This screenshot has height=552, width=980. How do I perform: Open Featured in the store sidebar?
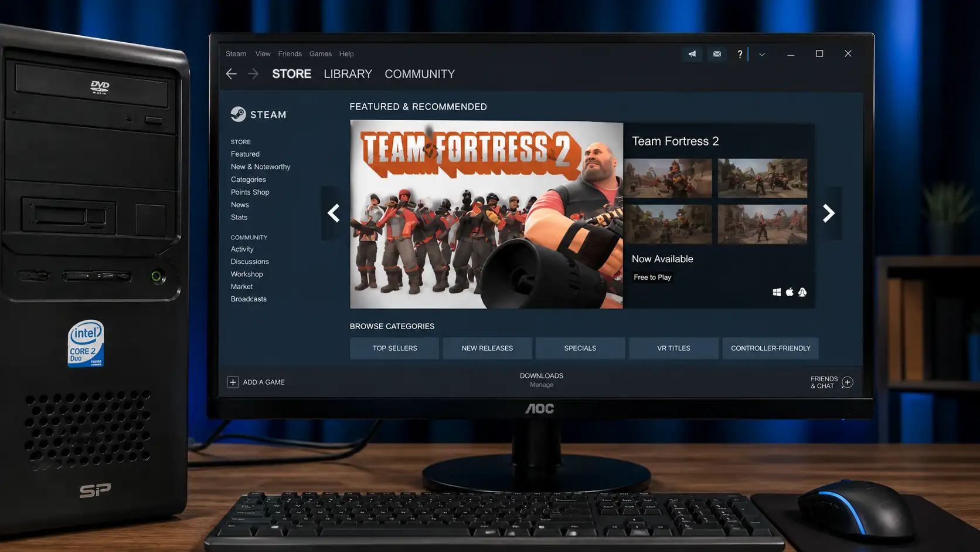tap(245, 154)
